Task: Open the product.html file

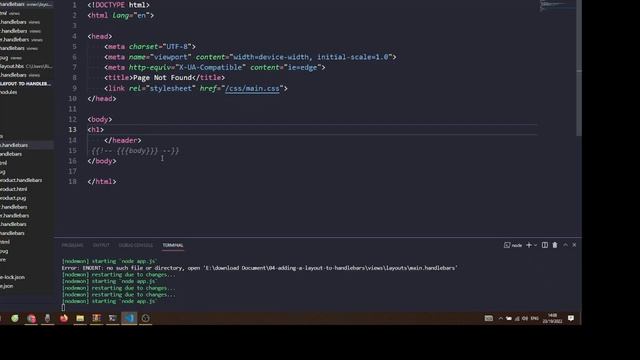Action: [13, 189]
